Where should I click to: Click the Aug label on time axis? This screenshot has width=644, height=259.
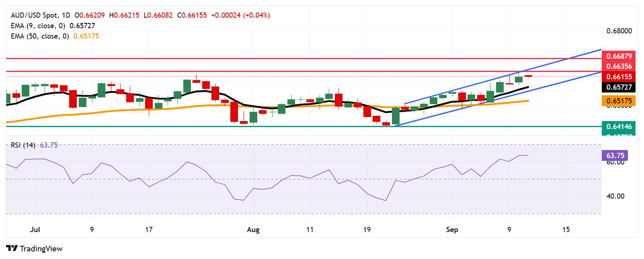253,230
